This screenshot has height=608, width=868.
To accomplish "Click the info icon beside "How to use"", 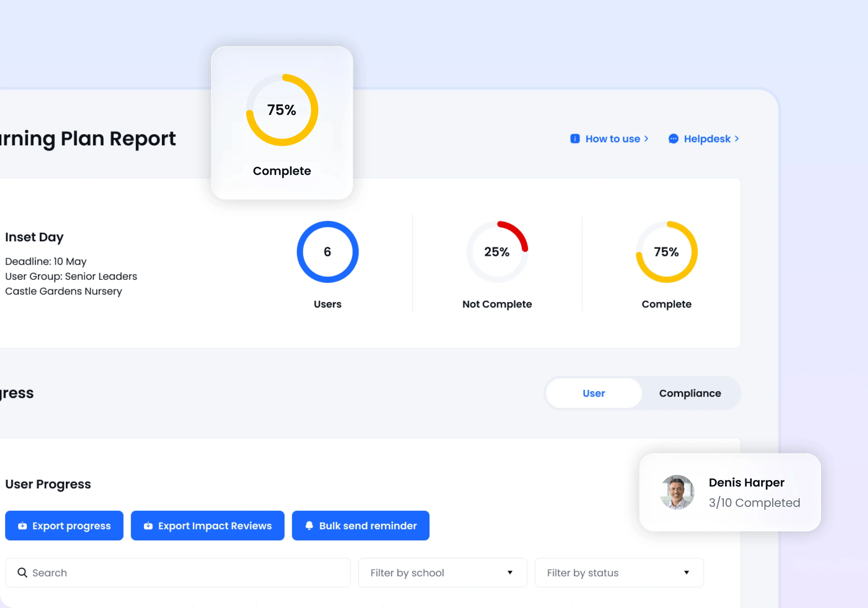I will (575, 138).
